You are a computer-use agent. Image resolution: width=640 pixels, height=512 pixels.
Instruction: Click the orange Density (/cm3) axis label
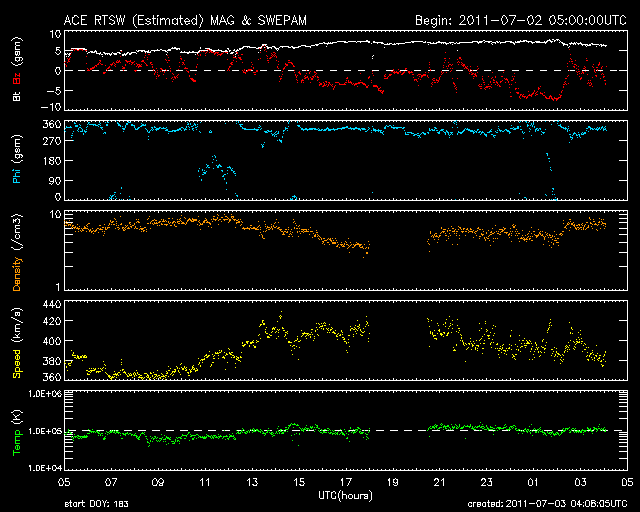(x=17, y=251)
